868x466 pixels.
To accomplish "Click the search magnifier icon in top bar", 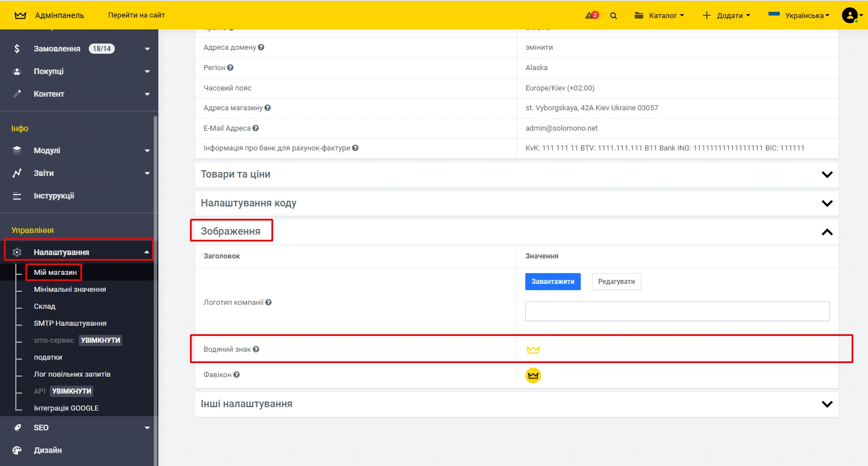I will (614, 16).
